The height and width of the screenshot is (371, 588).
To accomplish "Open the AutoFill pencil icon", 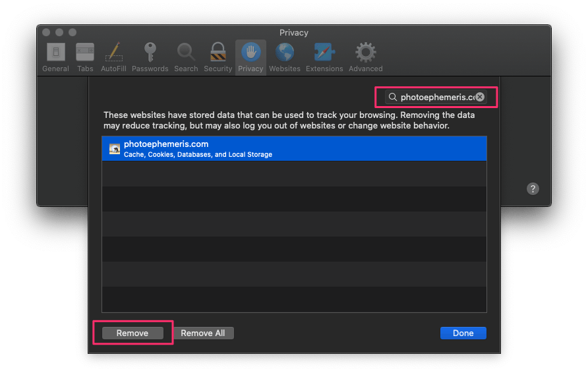I will [113, 51].
